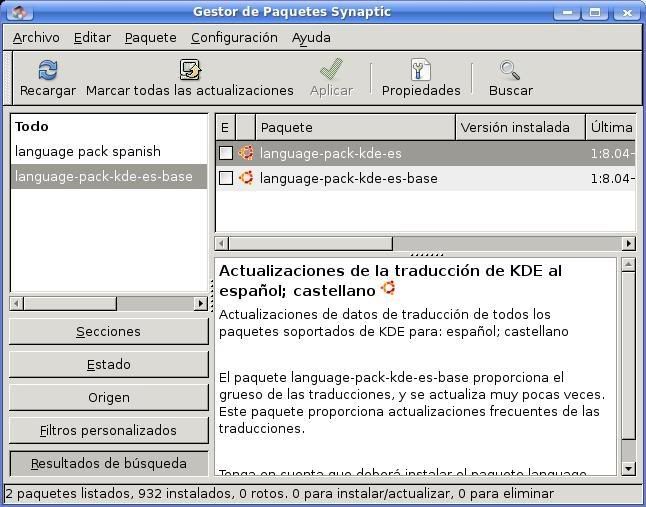Click the Ubuntu logo beside language-pack-kde-es
Viewport: 646px width, 507px height.
(246, 153)
